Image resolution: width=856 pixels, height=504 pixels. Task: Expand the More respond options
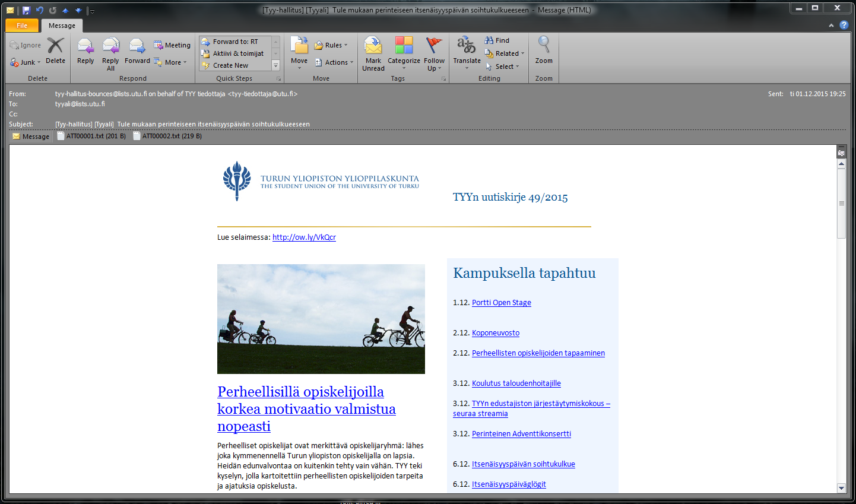click(170, 62)
